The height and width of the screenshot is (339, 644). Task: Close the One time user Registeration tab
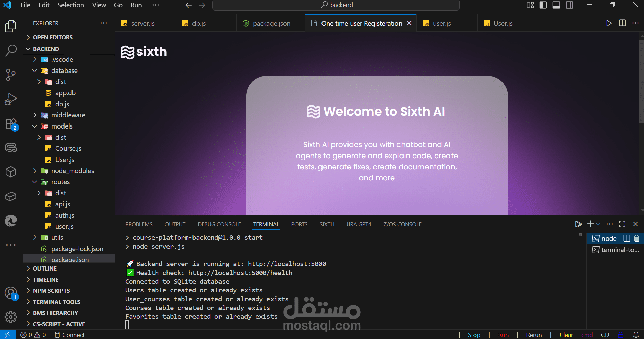pyautogui.click(x=409, y=23)
